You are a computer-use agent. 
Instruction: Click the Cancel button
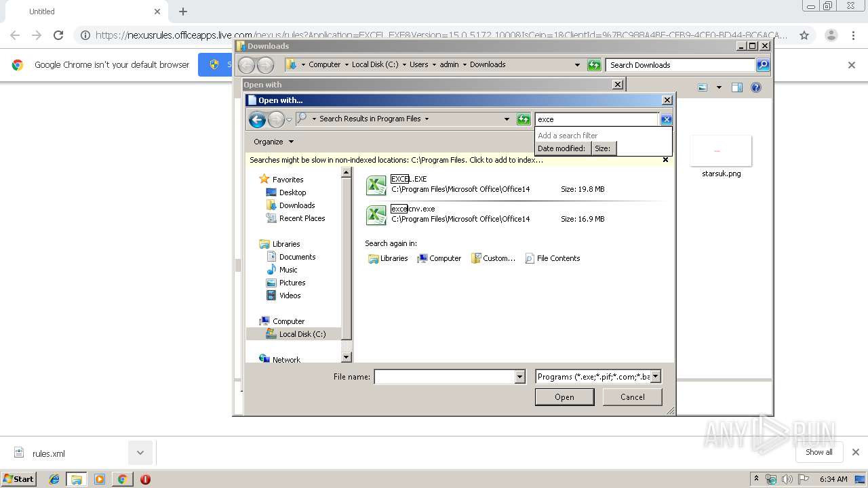[633, 397]
